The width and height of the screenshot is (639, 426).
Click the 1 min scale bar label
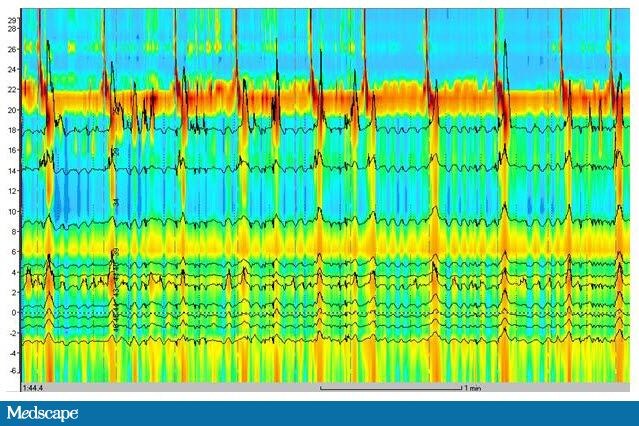coord(470,387)
